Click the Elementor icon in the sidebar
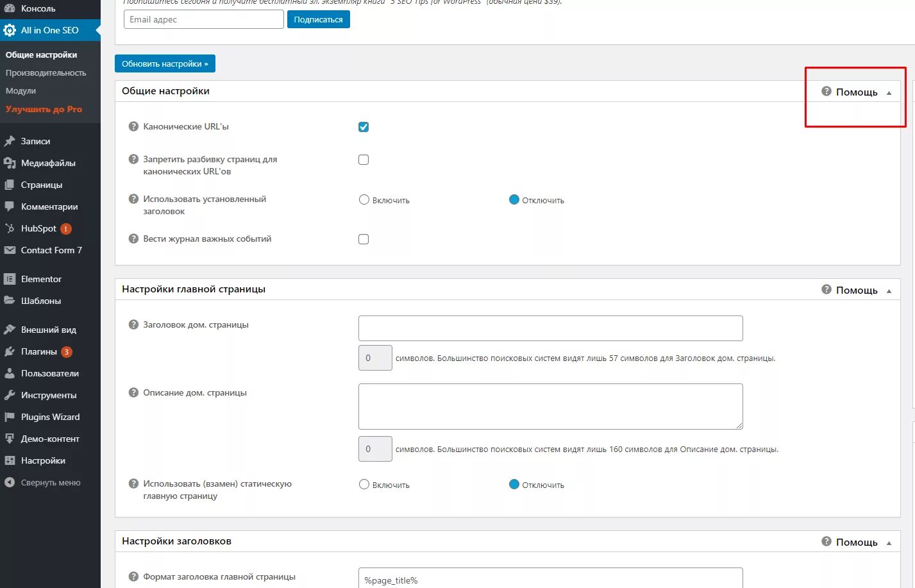Screen dimensions: 915x588 (x=10, y=280)
